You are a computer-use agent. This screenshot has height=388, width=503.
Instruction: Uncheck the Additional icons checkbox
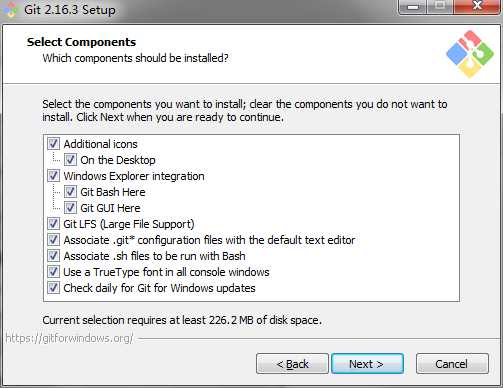coord(53,144)
